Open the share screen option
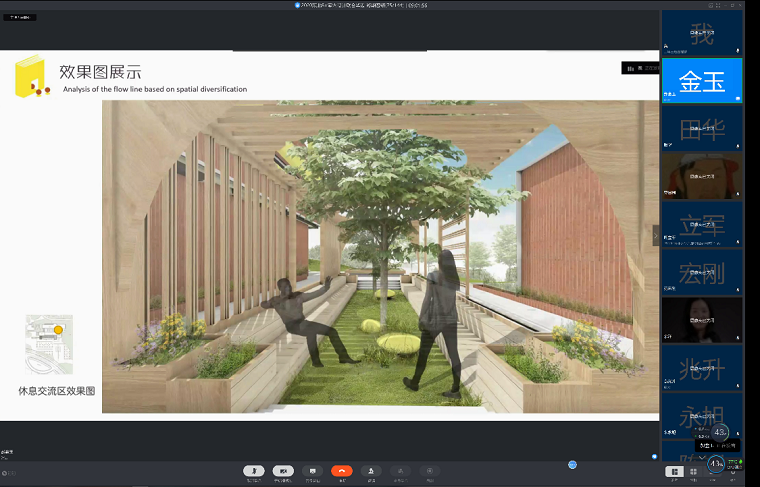 tap(313, 471)
